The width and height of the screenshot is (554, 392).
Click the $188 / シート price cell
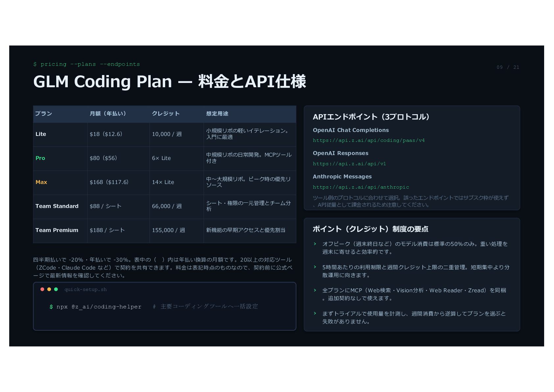118,230
